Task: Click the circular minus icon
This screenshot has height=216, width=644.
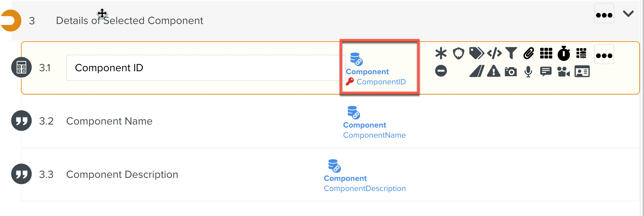Action: pyautogui.click(x=441, y=71)
